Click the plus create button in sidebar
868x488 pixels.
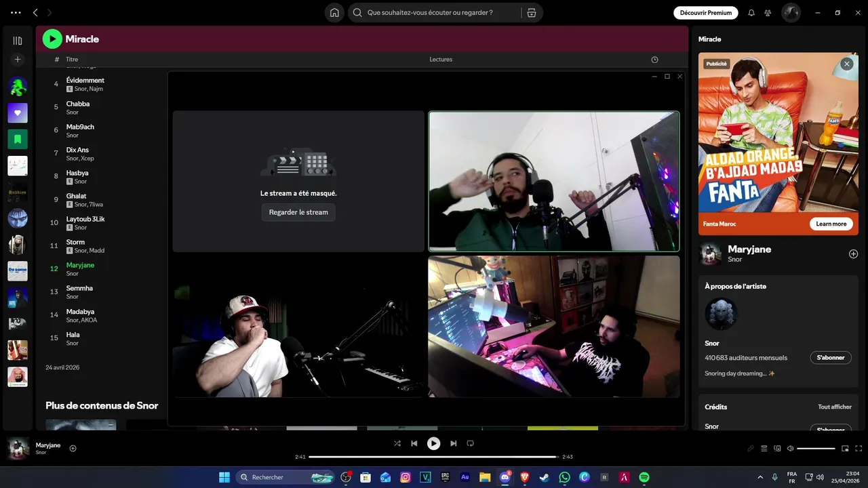tap(18, 60)
